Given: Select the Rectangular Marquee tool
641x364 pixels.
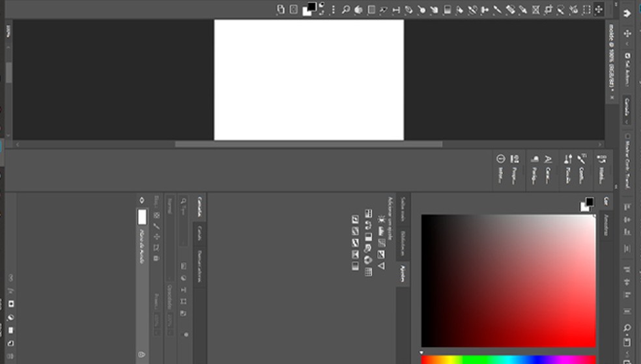Looking at the screenshot, I should coord(587,9).
